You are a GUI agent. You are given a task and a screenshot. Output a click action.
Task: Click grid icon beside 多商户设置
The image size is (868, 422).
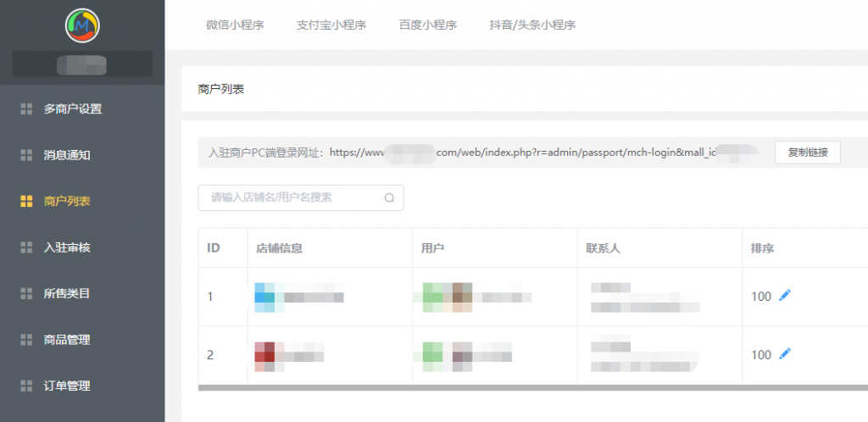coord(26,108)
